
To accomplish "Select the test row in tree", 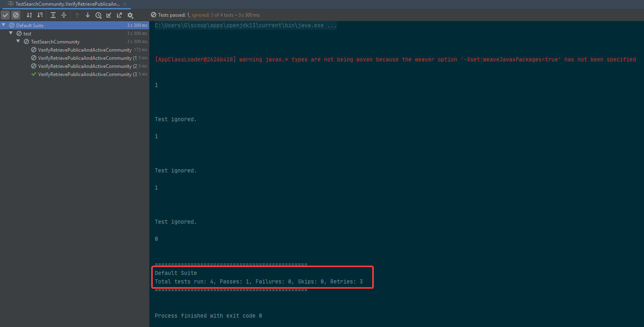I will [75, 33].
